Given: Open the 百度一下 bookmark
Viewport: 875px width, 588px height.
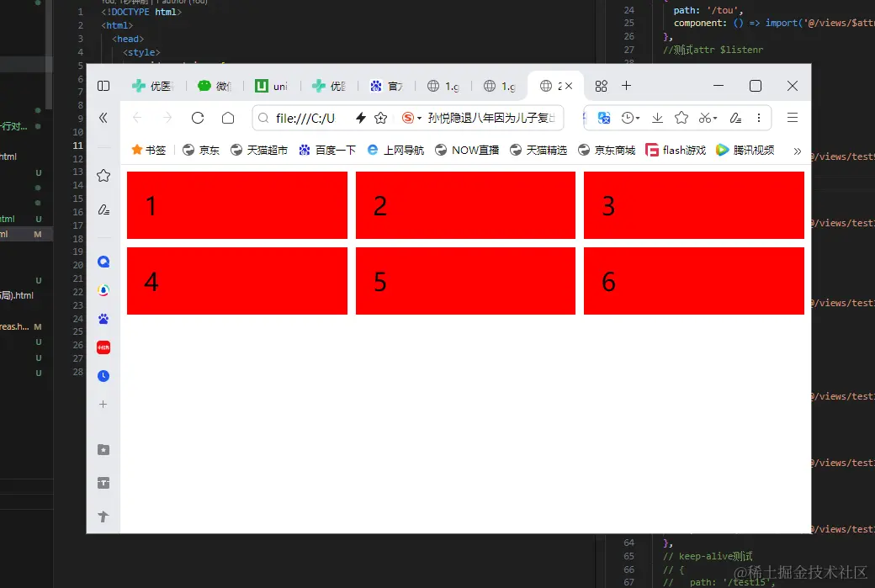Looking at the screenshot, I should click(327, 150).
